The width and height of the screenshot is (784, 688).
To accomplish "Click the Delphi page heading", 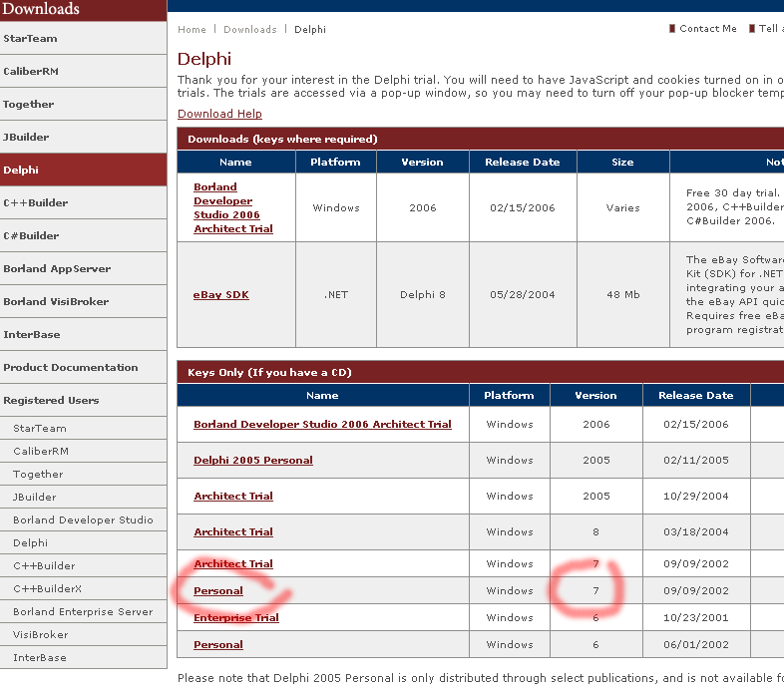I will [x=204, y=59].
